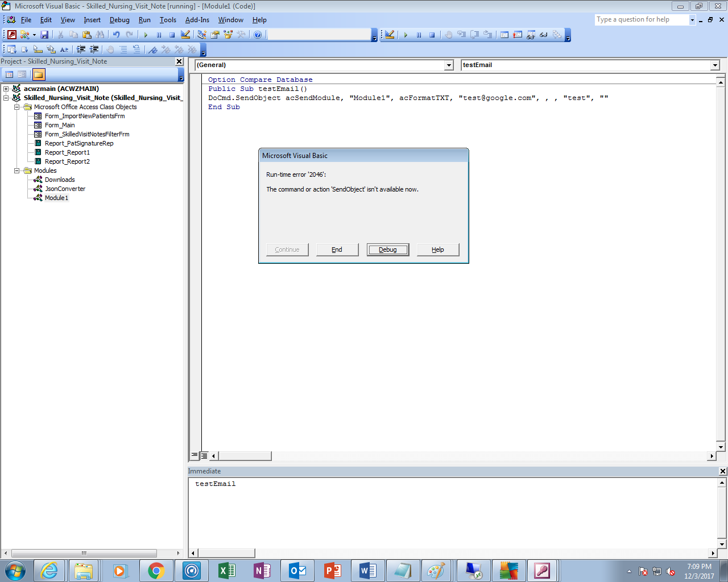Click the Design Mode icon on the Debug toolbar
The height and width of the screenshot is (582, 728).
click(390, 35)
